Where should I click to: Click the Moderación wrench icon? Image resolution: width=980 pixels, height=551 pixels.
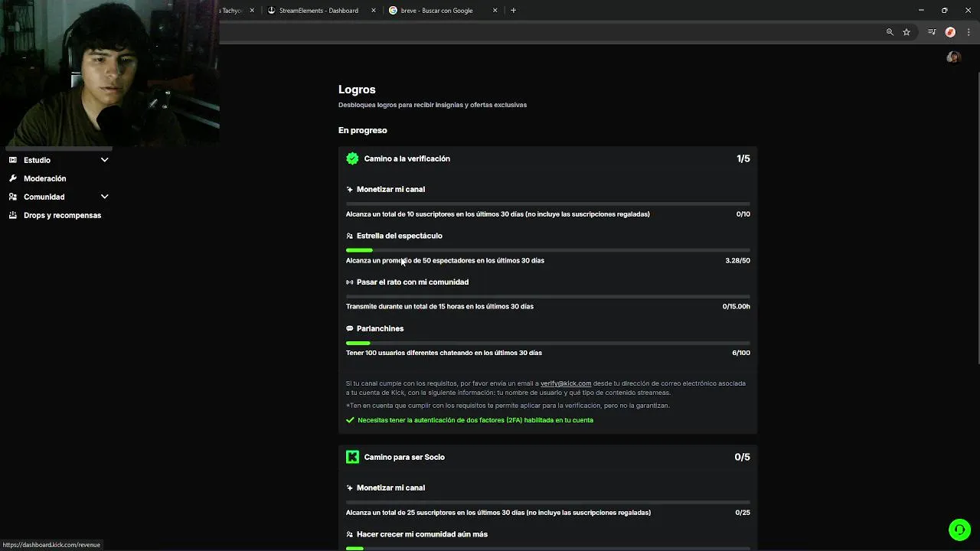click(13, 178)
